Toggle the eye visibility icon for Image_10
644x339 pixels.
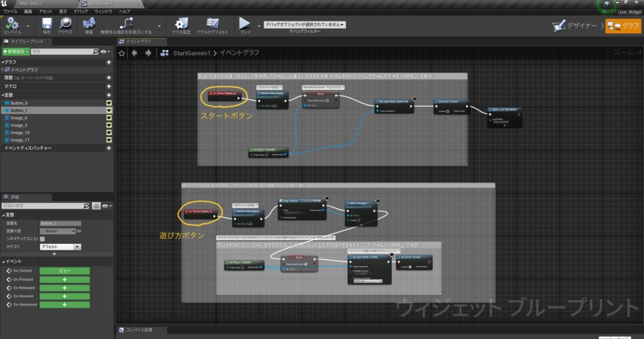[108, 132]
